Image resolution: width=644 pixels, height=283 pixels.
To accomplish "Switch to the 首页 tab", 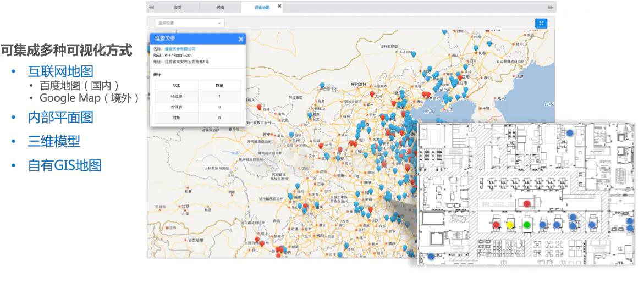I will pos(178,8).
